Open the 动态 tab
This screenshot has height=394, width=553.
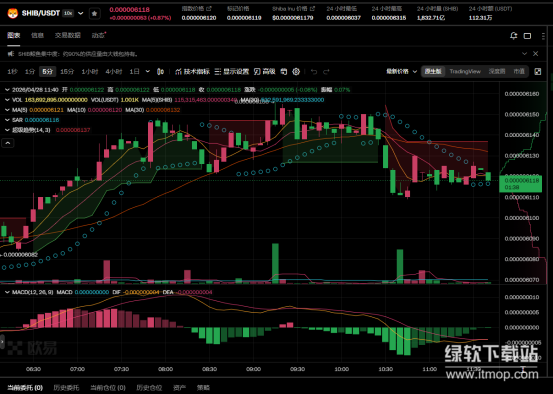(98, 35)
